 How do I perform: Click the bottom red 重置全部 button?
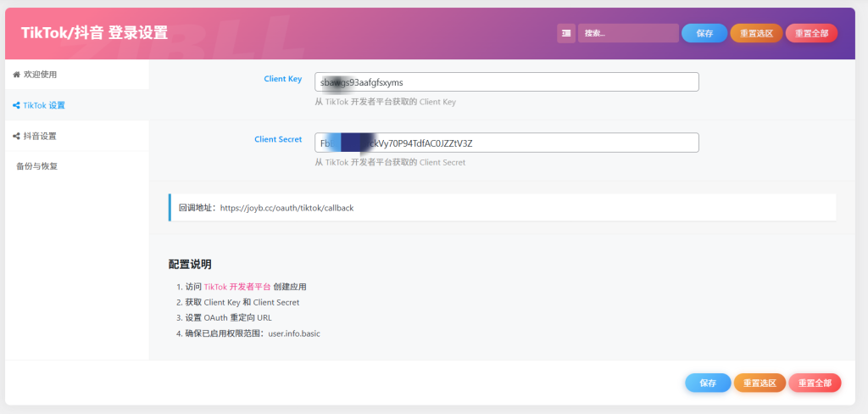815,383
